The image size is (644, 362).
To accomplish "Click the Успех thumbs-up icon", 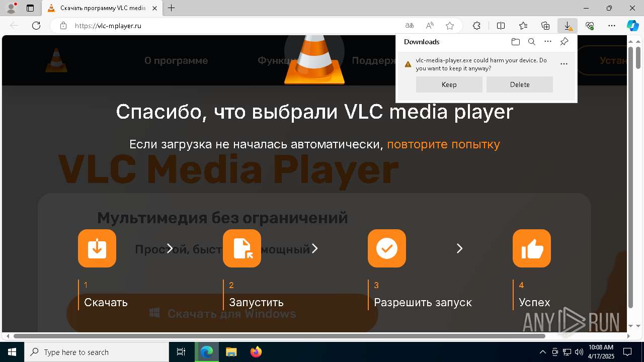I will point(532,248).
